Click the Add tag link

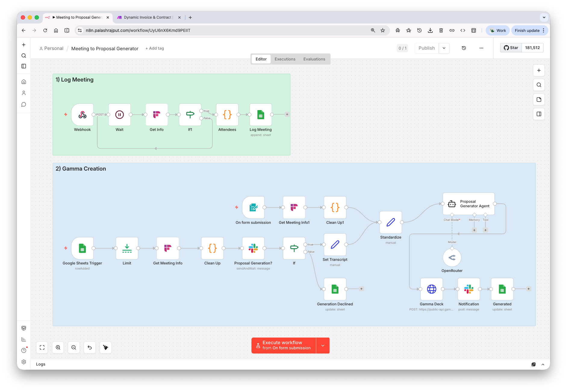click(154, 48)
